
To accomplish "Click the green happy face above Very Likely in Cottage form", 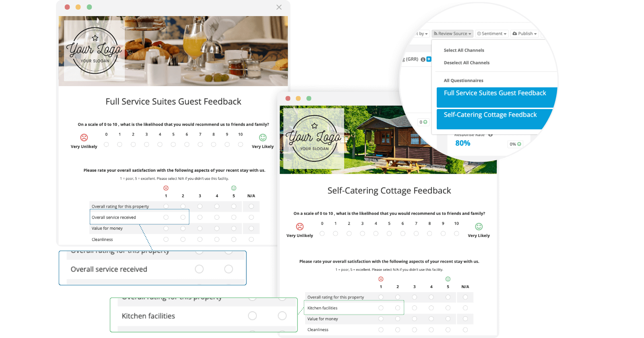I will pyautogui.click(x=479, y=227).
